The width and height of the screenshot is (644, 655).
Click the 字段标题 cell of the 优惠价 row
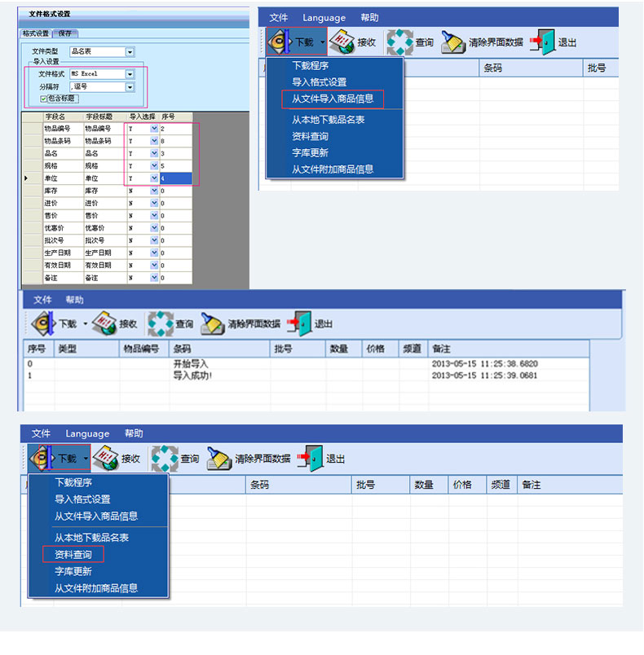105,228
